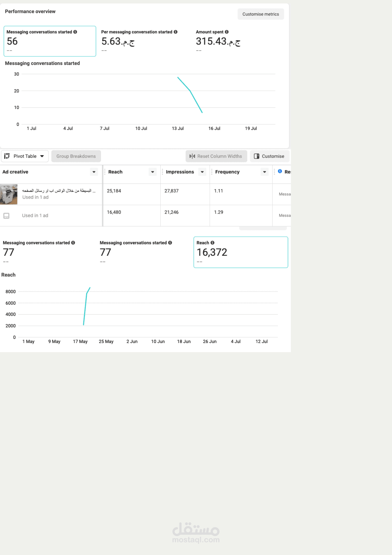
Task: Open info icon of second Messaging conversations 77
Action: 170,243
